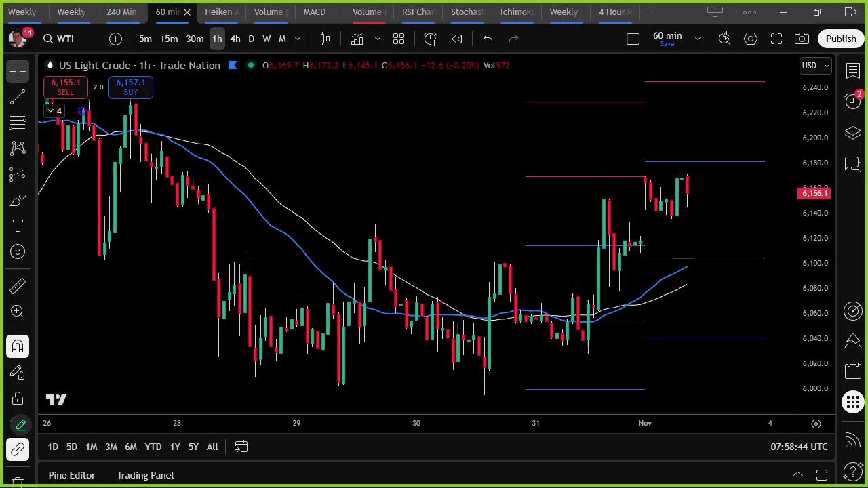Switch to the Stochastic tab
Viewport: 868px width, 488px height.
[x=467, y=12]
